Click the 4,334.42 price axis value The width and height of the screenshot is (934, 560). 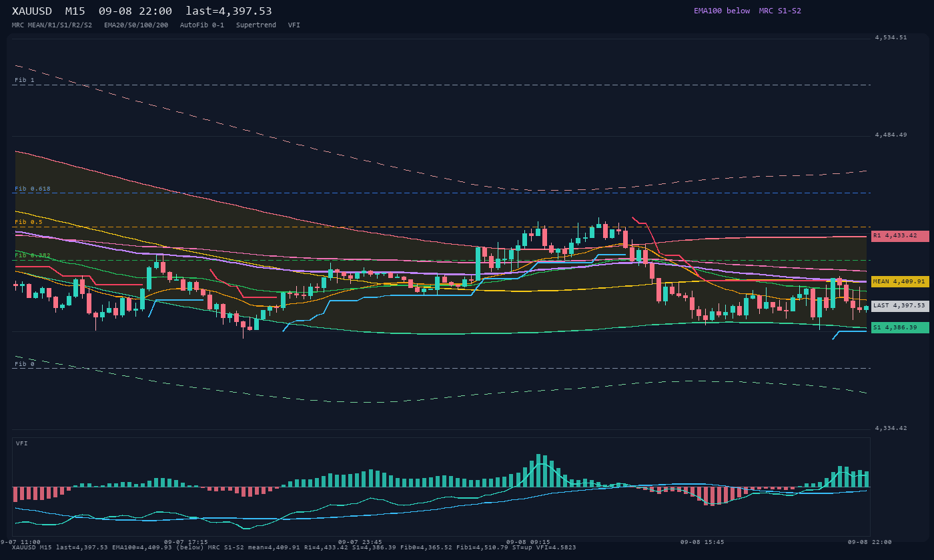(891, 429)
